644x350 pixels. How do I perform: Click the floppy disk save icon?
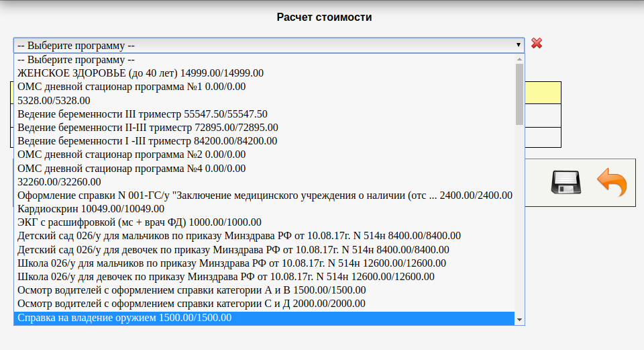[x=565, y=183]
